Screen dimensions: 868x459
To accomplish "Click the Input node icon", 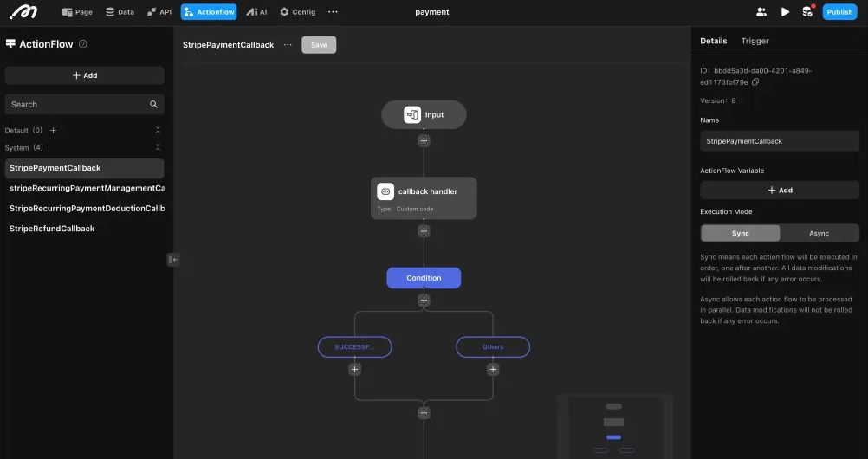I will tap(412, 114).
